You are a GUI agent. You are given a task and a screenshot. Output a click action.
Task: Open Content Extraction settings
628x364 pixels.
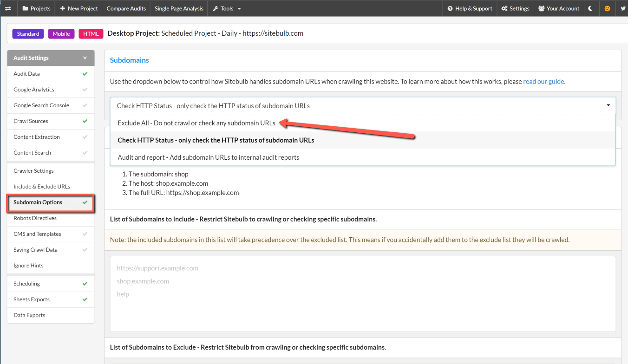pos(51,137)
